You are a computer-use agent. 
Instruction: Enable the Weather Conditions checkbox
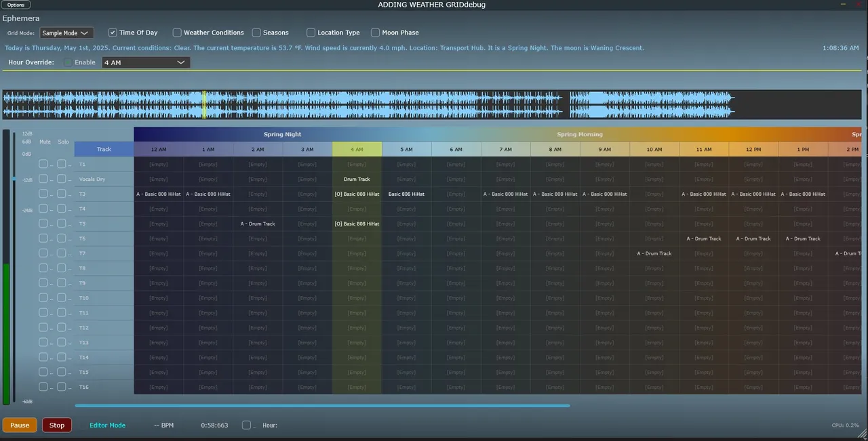[177, 33]
